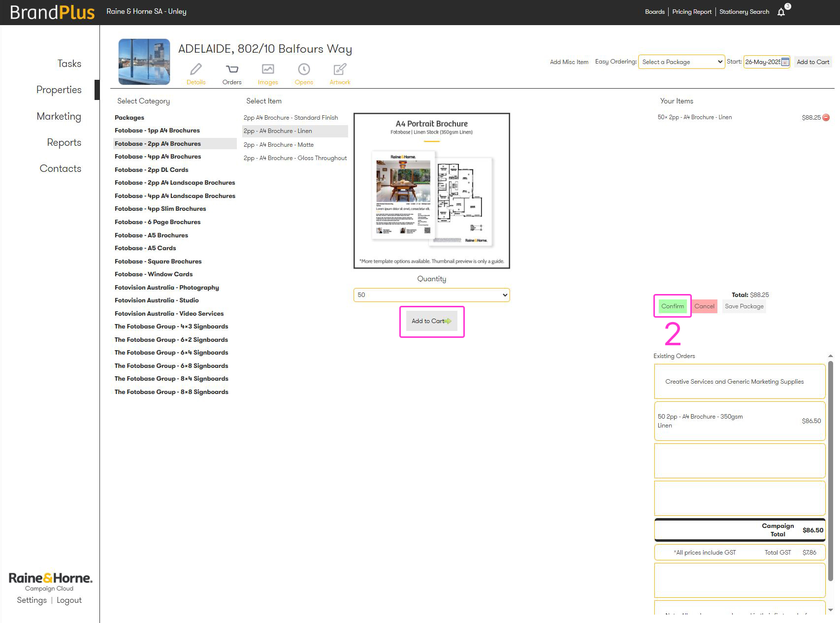Select The Fotobase Group - 6x2 Signboards
Screen dimensions: 840x623
click(171, 340)
